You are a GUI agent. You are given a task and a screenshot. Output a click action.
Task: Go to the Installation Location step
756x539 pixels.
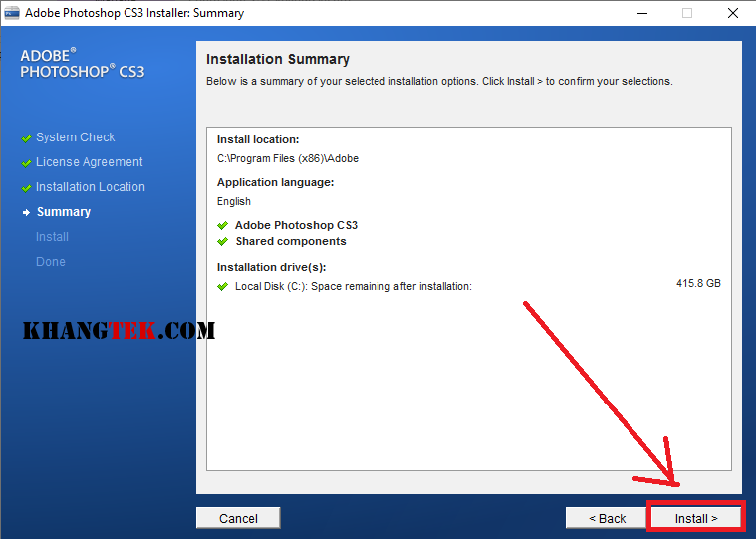pyautogui.click(x=91, y=187)
